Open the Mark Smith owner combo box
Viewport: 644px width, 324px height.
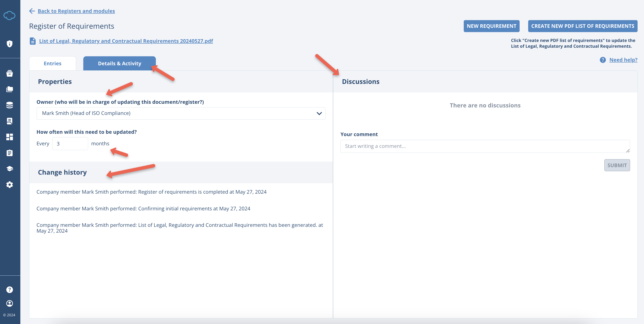click(175, 113)
